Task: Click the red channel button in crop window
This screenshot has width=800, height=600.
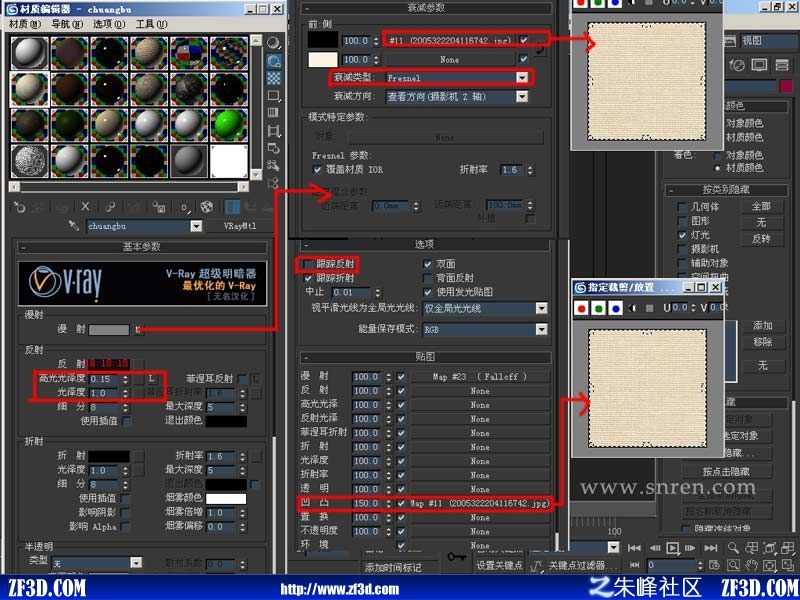Action: click(x=582, y=308)
